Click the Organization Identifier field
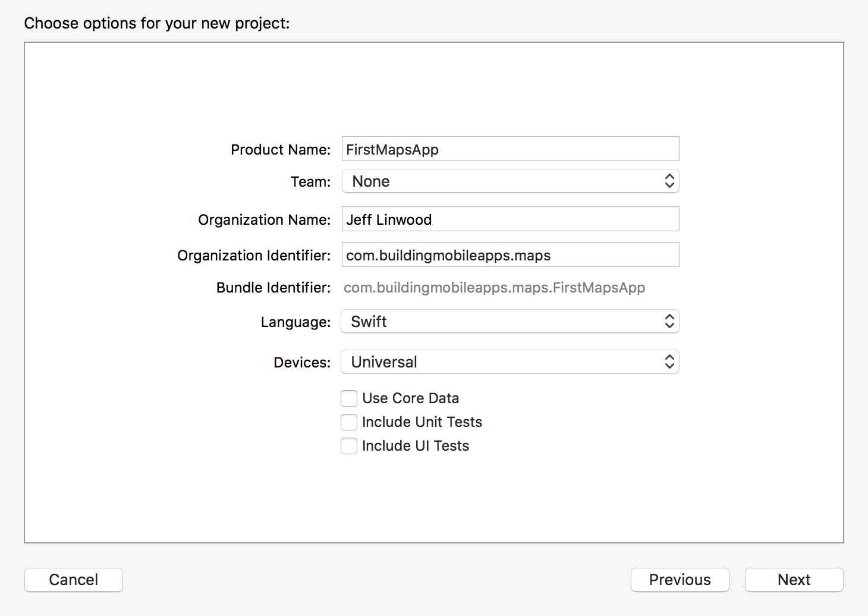The image size is (868, 616). coord(510,254)
